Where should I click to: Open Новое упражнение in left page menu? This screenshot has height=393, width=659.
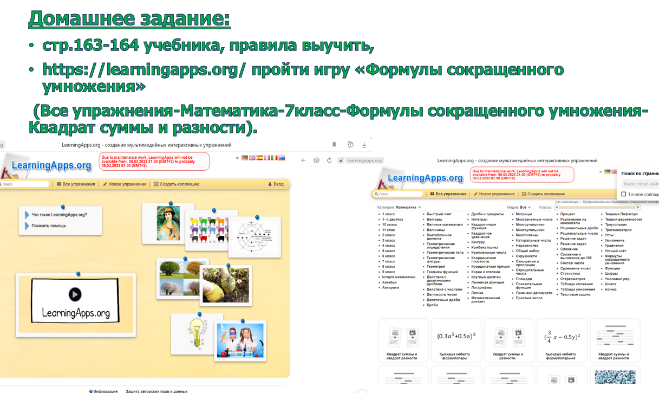click(125, 184)
